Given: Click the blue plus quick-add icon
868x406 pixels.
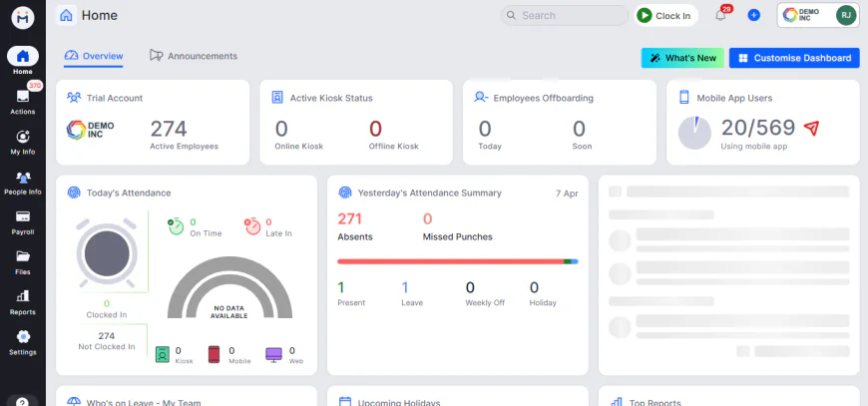Looking at the screenshot, I should [x=753, y=15].
